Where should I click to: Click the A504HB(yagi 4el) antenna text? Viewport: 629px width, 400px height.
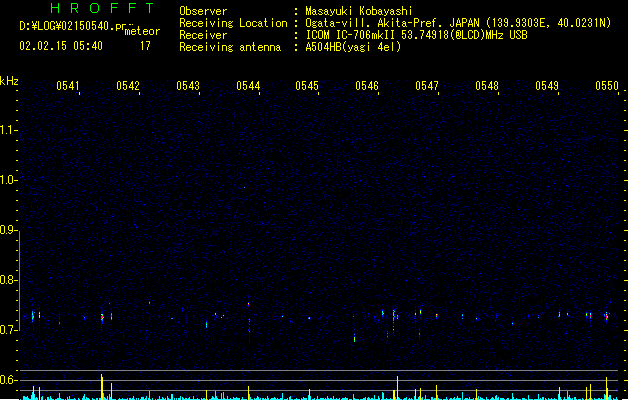point(353,47)
